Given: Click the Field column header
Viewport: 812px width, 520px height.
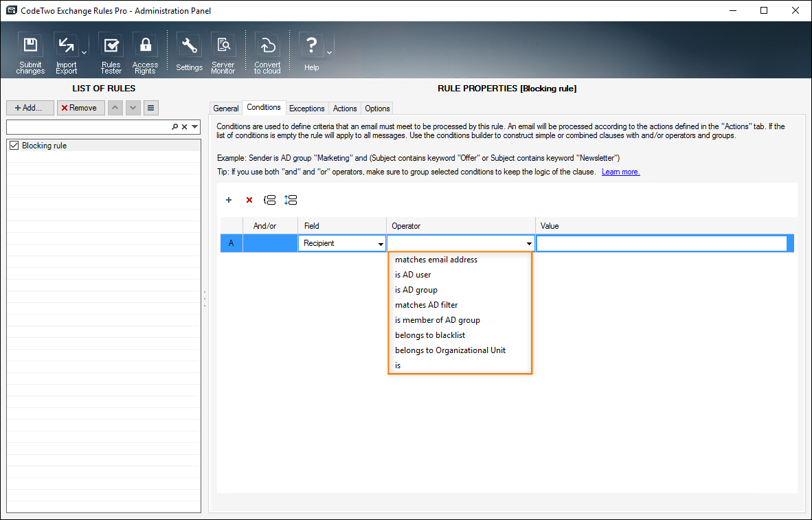Looking at the screenshot, I should 342,226.
